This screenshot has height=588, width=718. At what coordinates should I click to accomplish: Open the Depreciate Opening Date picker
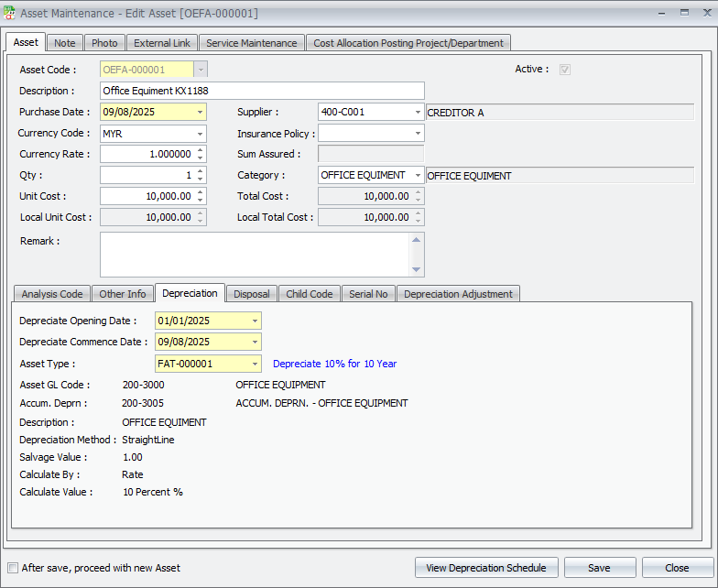(x=255, y=321)
